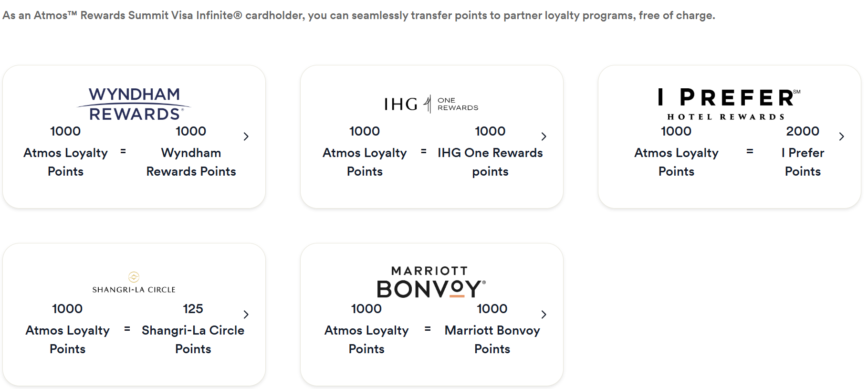Viewport: 868px width, 389px height.
Task: Click the I Prefer Points label
Action: click(803, 162)
